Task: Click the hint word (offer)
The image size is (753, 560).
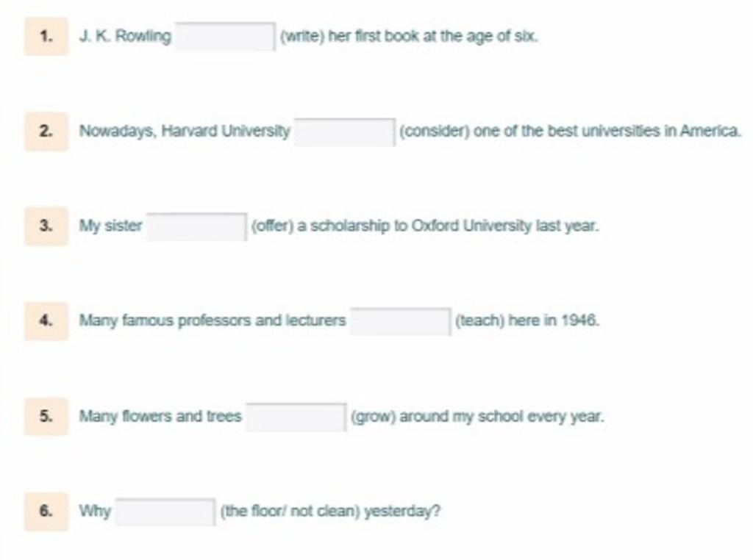Action: click(x=272, y=226)
